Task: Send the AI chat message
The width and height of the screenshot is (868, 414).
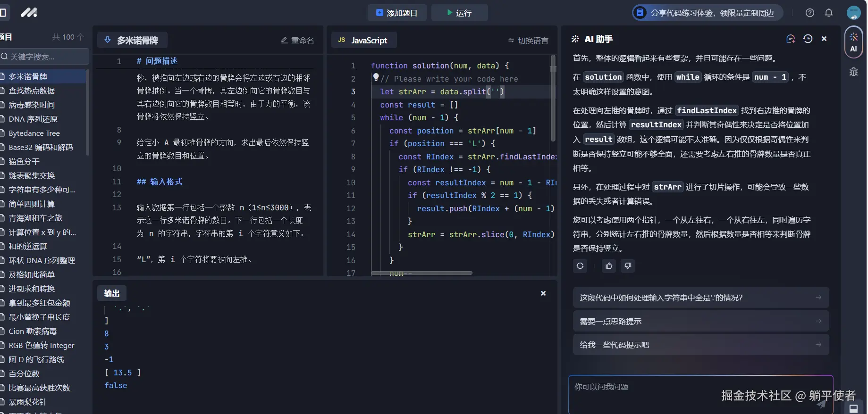Action: point(822,404)
